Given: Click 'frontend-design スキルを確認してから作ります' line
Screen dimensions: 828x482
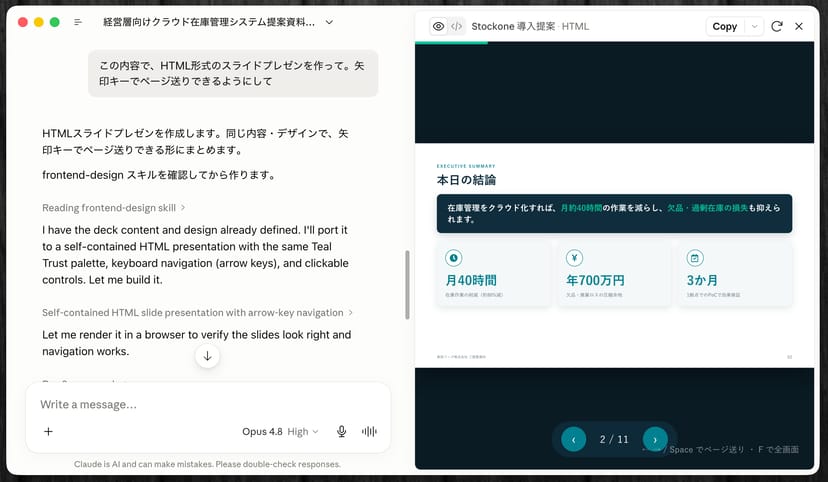Looking at the screenshot, I should (x=158, y=175).
